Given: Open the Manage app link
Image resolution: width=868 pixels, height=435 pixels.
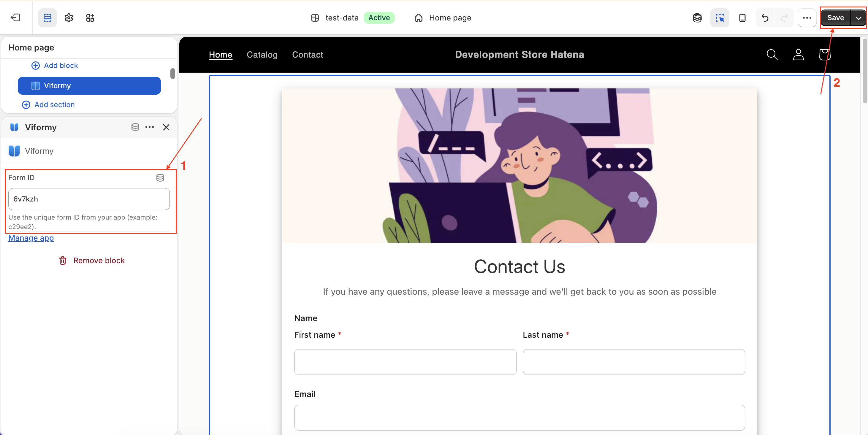Looking at the screenshot, I should [x=31, y=238].
